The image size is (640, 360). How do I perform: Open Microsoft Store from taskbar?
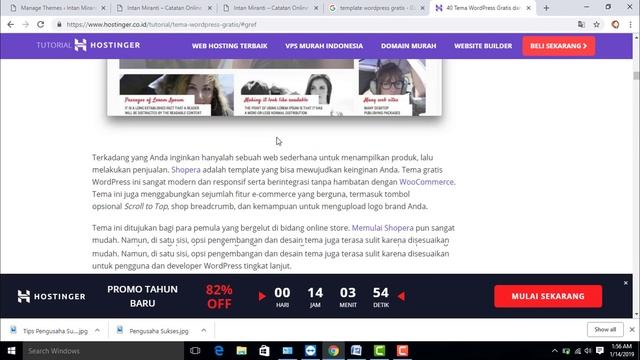pos(264,351)
